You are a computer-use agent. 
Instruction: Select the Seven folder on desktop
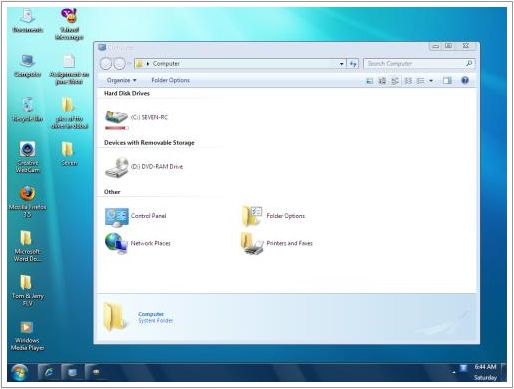click(x=69, y=153)
